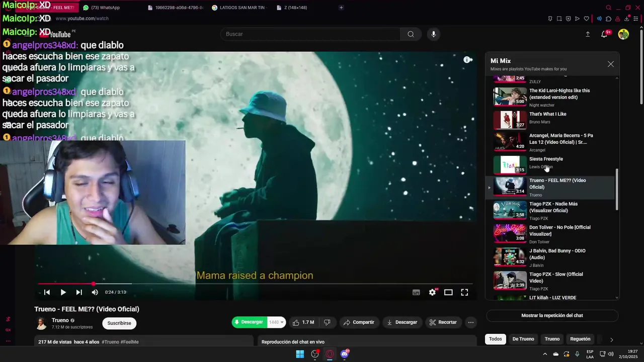This screenshot has width=644, height=362.
Task: Subscribe with the Suscribirse button
Action: coord(119,323)
